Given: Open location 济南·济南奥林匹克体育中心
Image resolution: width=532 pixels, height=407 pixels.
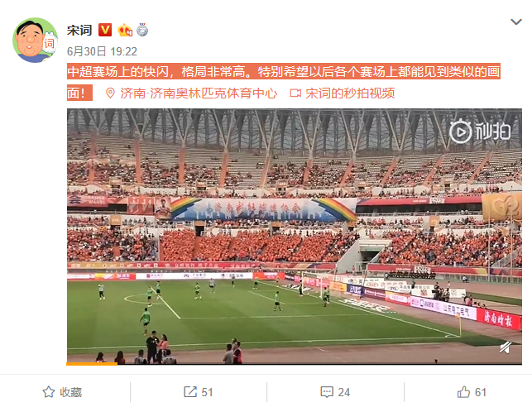Looking at the screenshot, I should pyautogui.click(x=199, y=93).
